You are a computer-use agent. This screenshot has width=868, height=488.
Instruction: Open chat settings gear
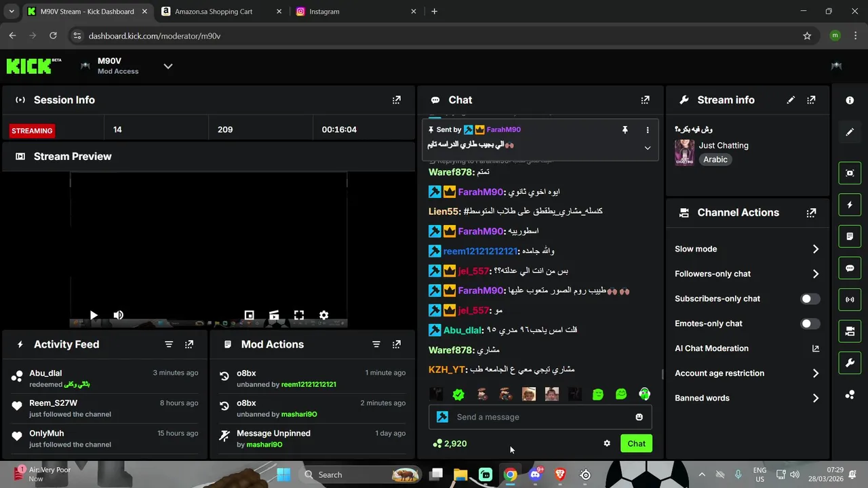(607, 443)
